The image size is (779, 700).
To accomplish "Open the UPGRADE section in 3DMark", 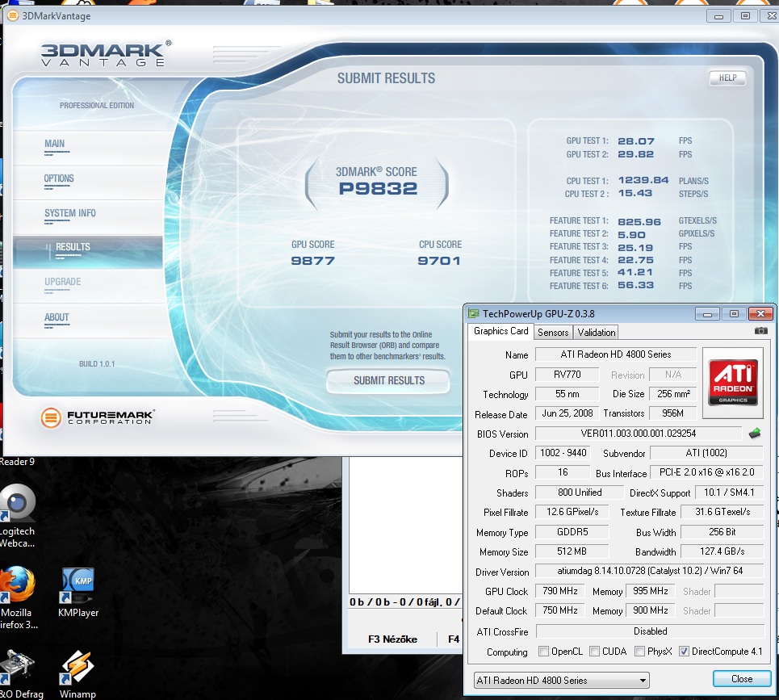I will tap(63, 282).
